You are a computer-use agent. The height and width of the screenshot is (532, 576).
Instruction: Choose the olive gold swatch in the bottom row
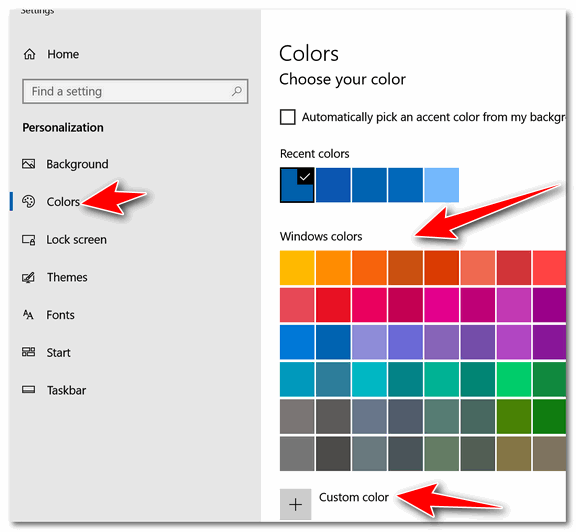pos(514,454)
